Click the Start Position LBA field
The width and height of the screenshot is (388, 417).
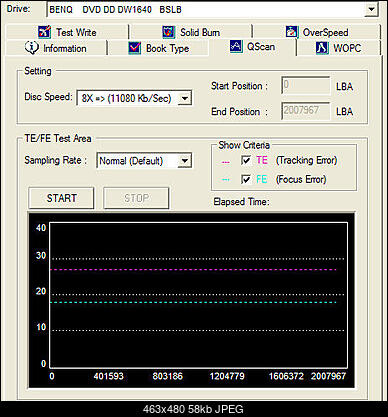click(305, 86)
